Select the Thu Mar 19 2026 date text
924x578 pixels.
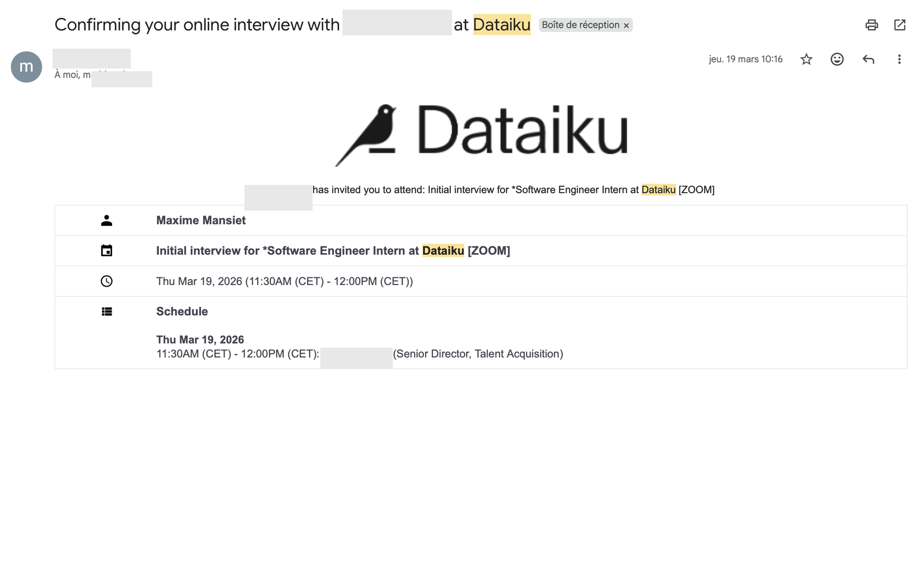click(200, 339)
